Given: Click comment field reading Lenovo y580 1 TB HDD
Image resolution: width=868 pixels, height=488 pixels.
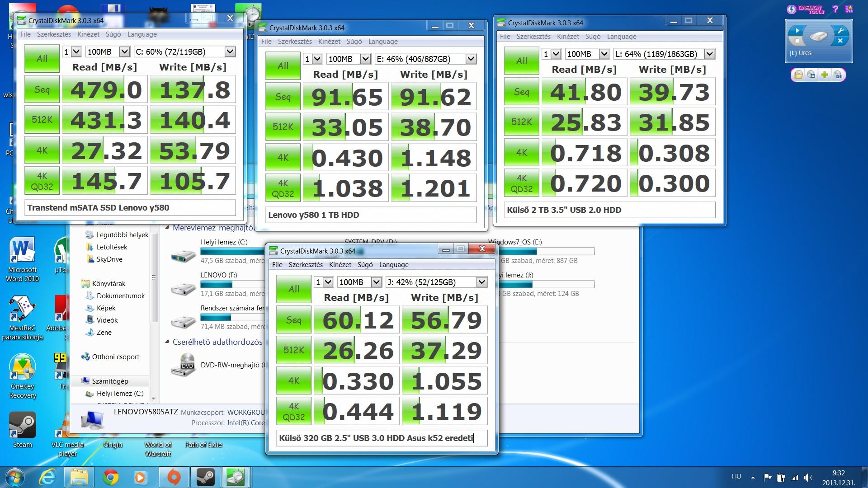Looking at the screenshot, I should [x=371, y=215].
